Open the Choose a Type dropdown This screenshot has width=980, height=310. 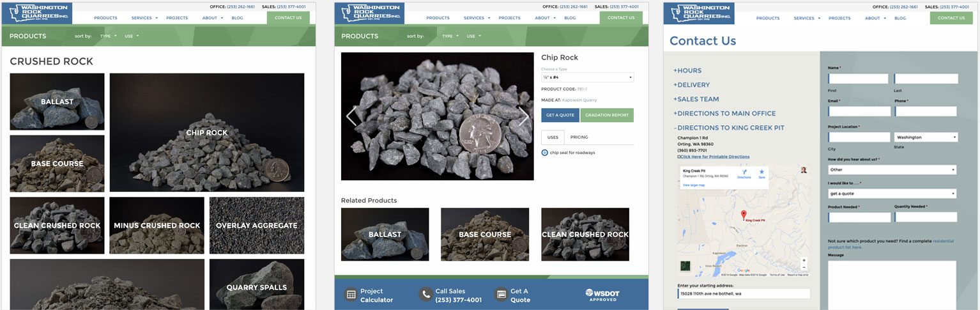coord(587,77)
